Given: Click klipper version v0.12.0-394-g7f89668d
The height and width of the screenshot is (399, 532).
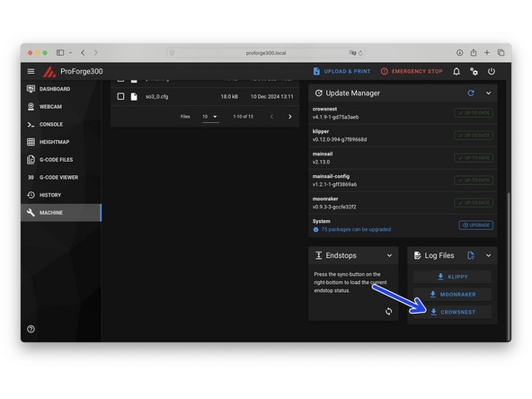Looking at the screenshot, I should coord(340,139).
